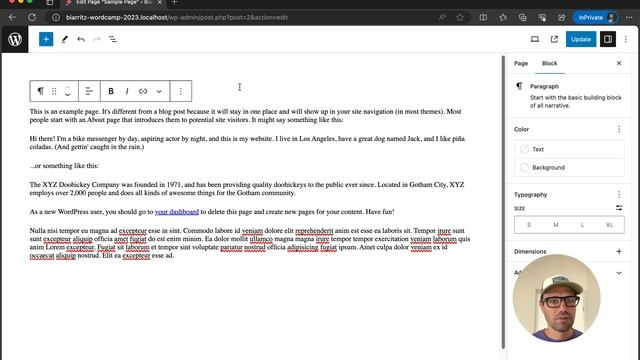This screenshot has height=360, width=640.
Task: Open Color options menu
Action: [619, 129]
